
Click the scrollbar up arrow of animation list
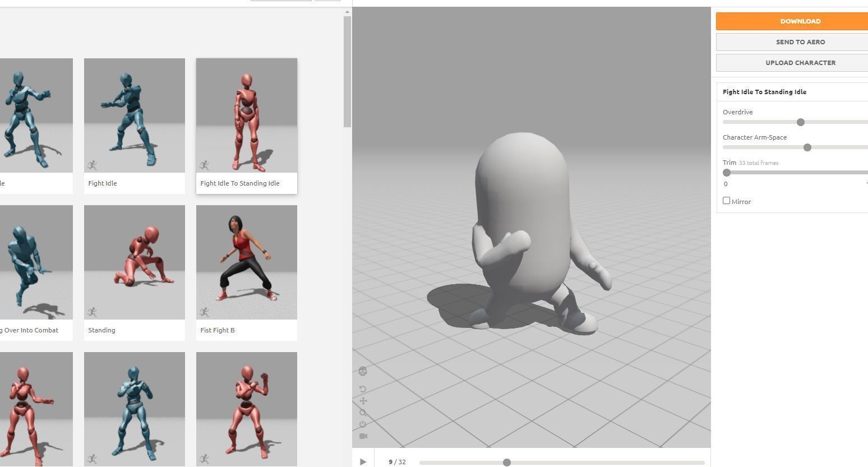(x=348, y=12)
